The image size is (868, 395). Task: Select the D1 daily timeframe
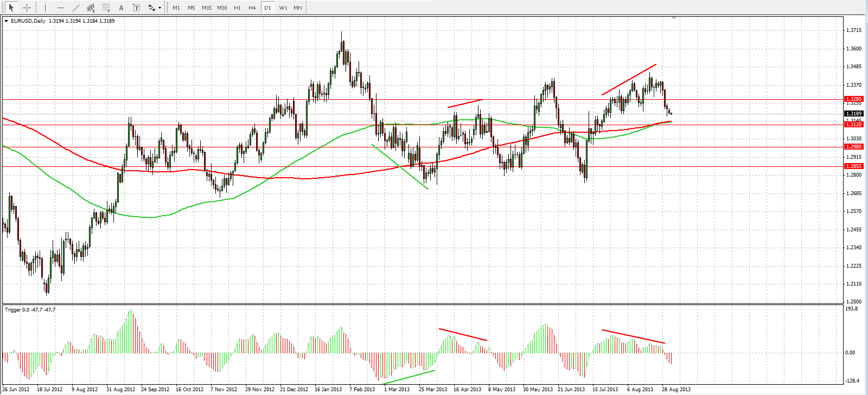pos(267,8)
